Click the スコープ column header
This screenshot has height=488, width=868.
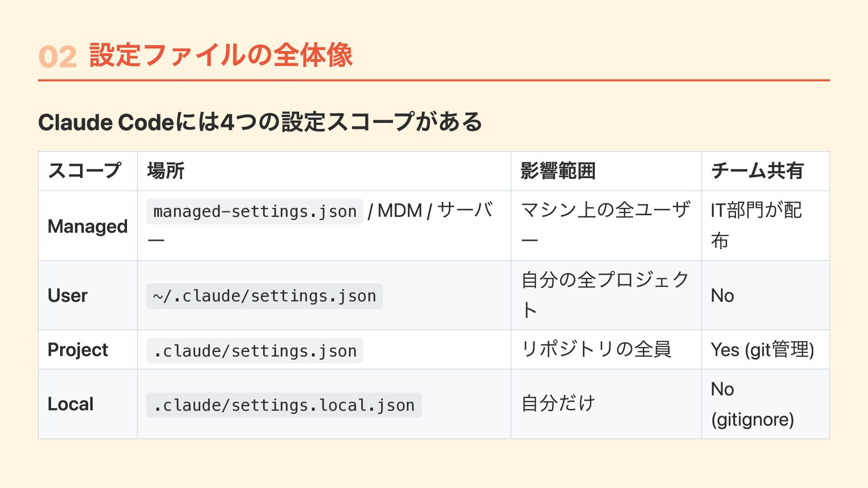point(85,171)
